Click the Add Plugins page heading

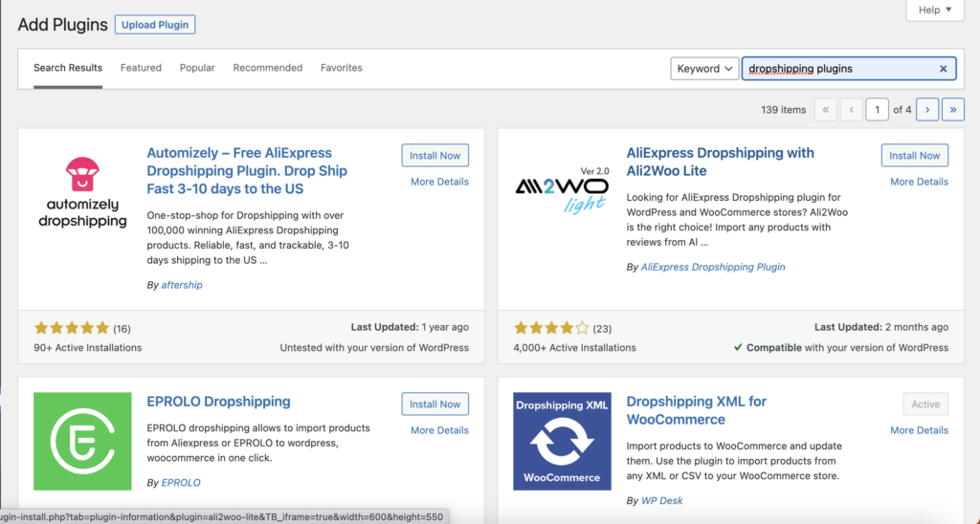(62, 25)
